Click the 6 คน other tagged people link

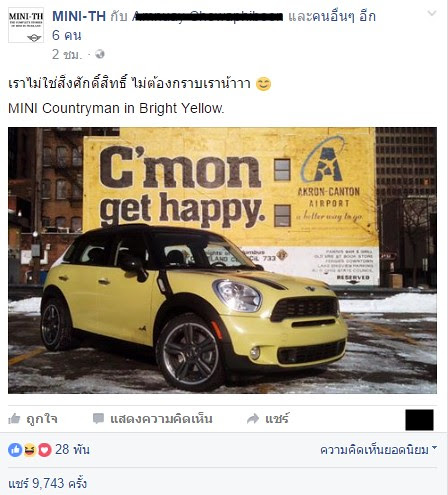pyautogui.click(x=67, y=35)
